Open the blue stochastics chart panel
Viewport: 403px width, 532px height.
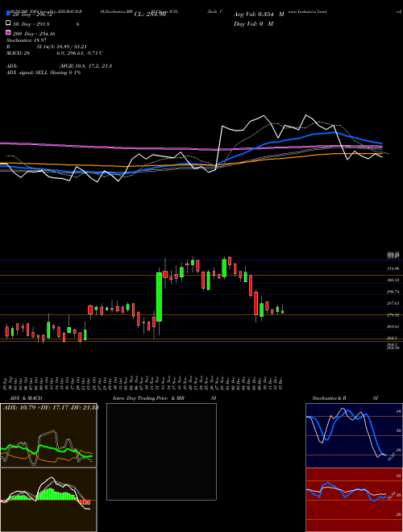pyautogui.click(x=354, y=435)
